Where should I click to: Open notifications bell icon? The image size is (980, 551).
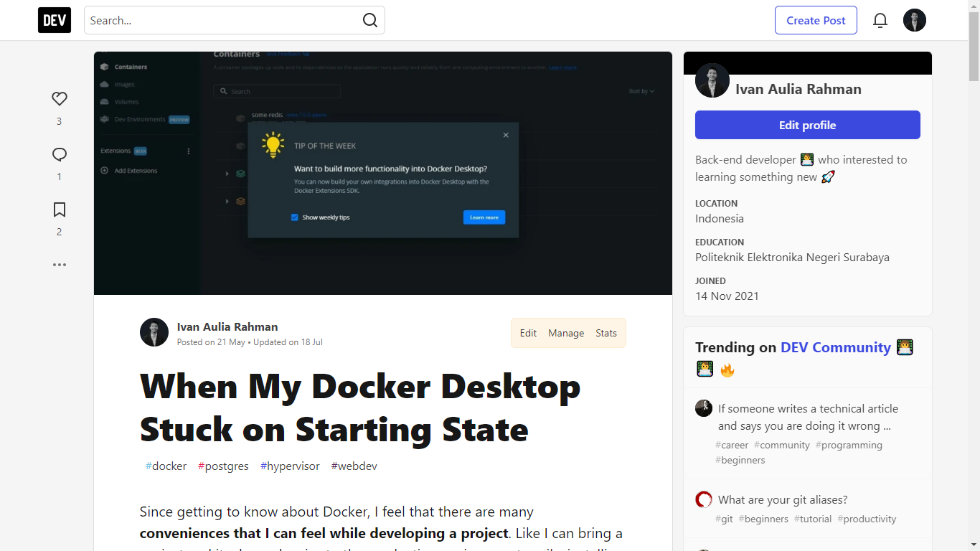(x=880, y=20)
